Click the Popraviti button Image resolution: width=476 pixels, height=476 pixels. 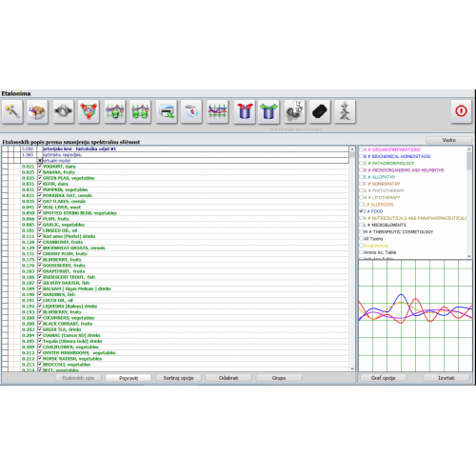pyautogui.click(x=129, y=378)
